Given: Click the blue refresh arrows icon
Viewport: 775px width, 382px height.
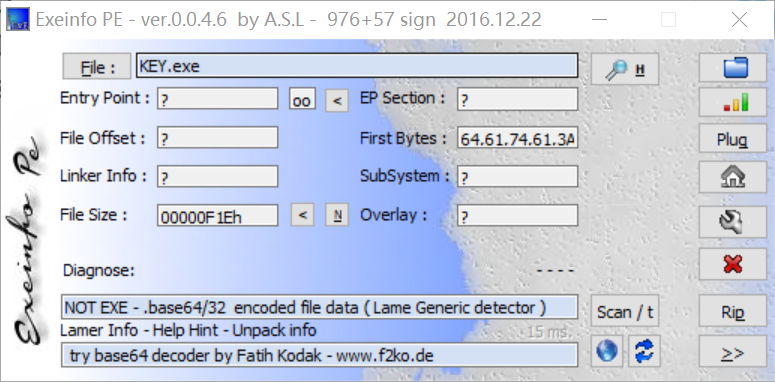Looking at the screenshot, I should click(x=645, y=351).
